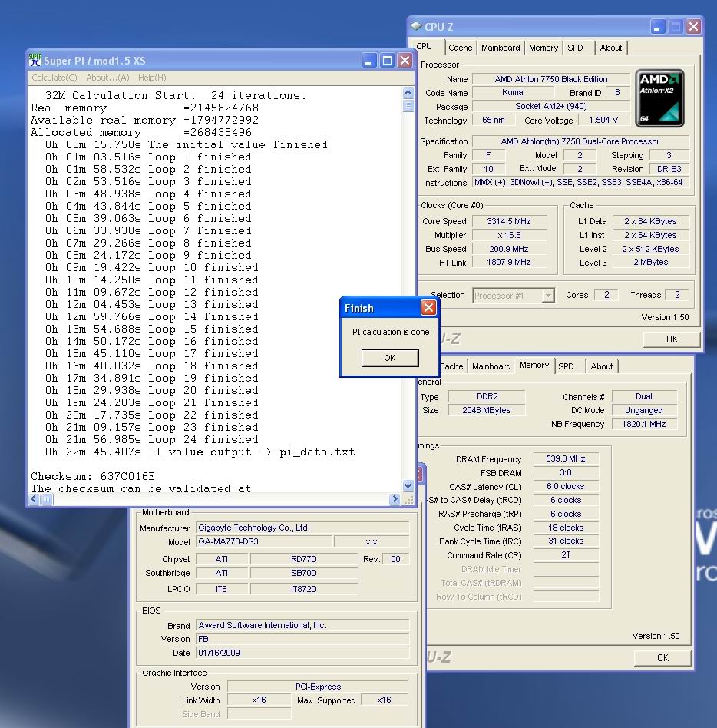717x728 pixels.
Task: Close the Super PI window
Action: pyautogui.click(x=405, y=61)
